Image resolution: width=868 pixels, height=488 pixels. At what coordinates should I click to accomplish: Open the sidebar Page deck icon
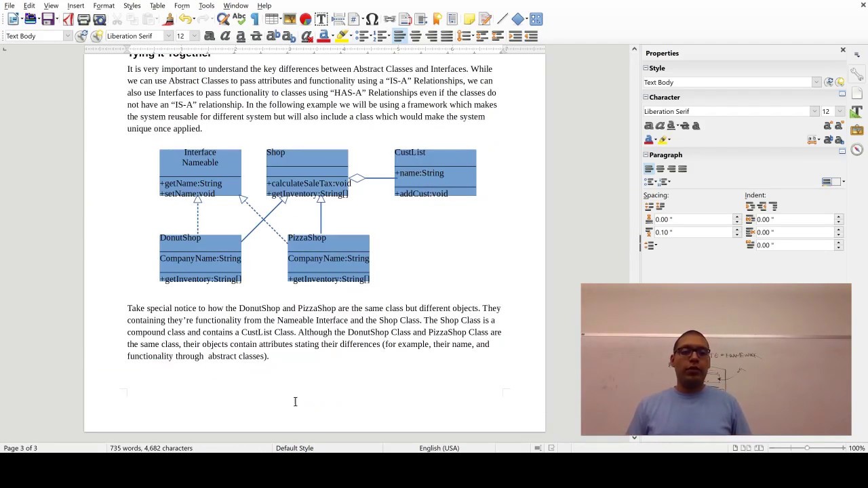point(856,94)
